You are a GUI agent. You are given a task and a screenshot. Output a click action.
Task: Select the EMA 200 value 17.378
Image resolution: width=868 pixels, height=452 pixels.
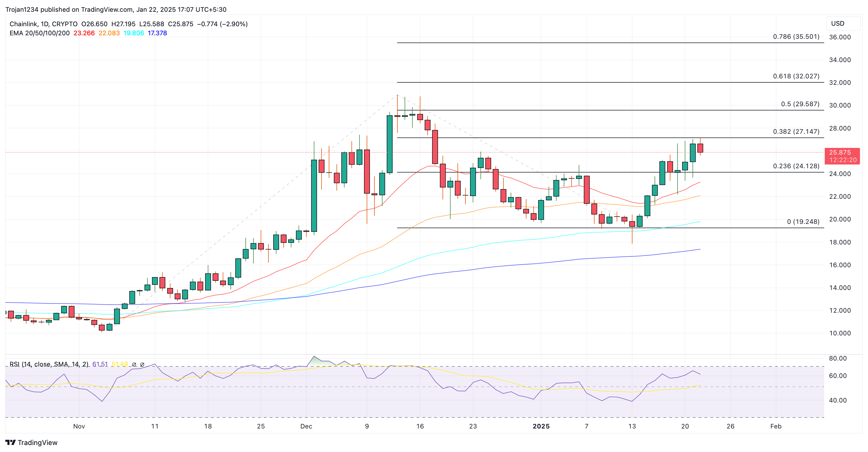157,33
